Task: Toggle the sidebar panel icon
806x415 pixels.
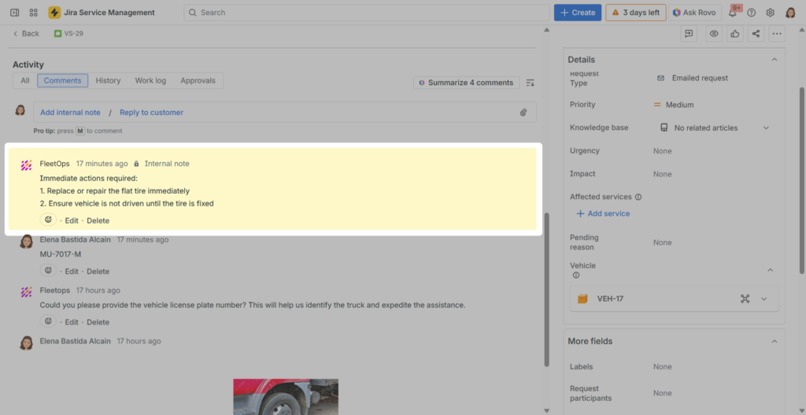Action: tap(15, 12)
